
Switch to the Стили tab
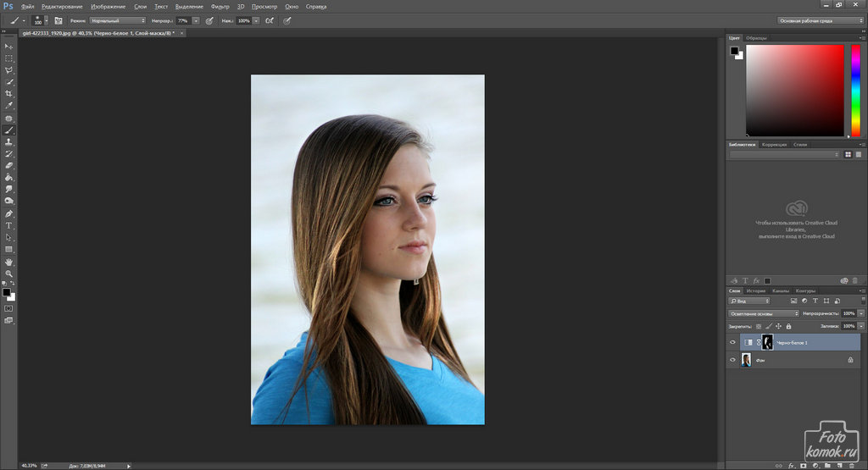[x=800, y=145]
